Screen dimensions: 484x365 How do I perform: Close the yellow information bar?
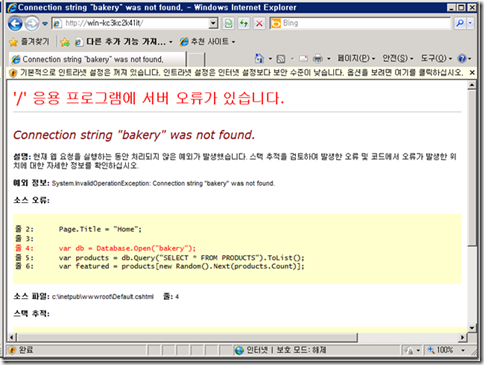pyautogui.click(x=472, y=73)
